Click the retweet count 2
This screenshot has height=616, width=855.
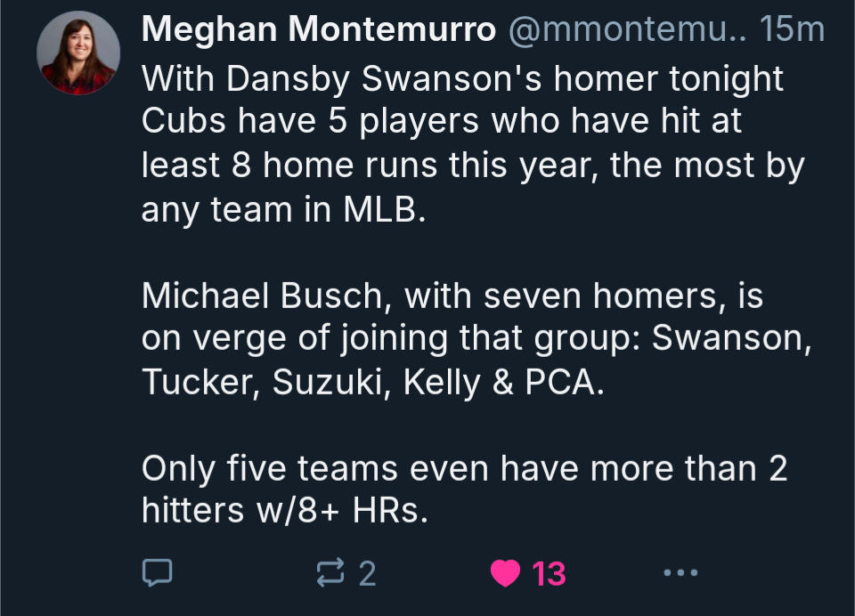coord(367,573)
